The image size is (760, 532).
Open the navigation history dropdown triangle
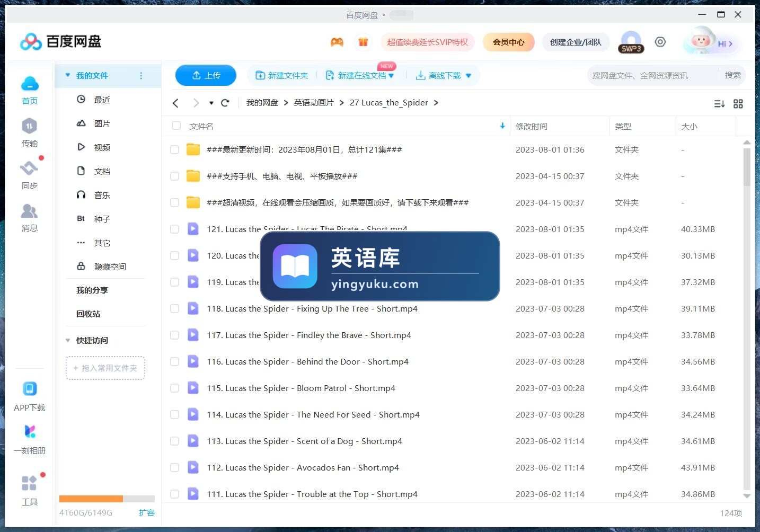211,103
